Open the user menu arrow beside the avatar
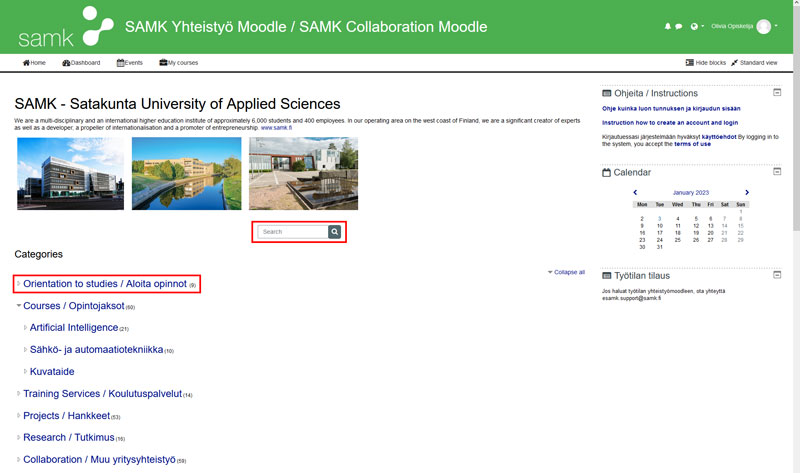Viewport: 800px width, 473px height. tap(776, 26)
